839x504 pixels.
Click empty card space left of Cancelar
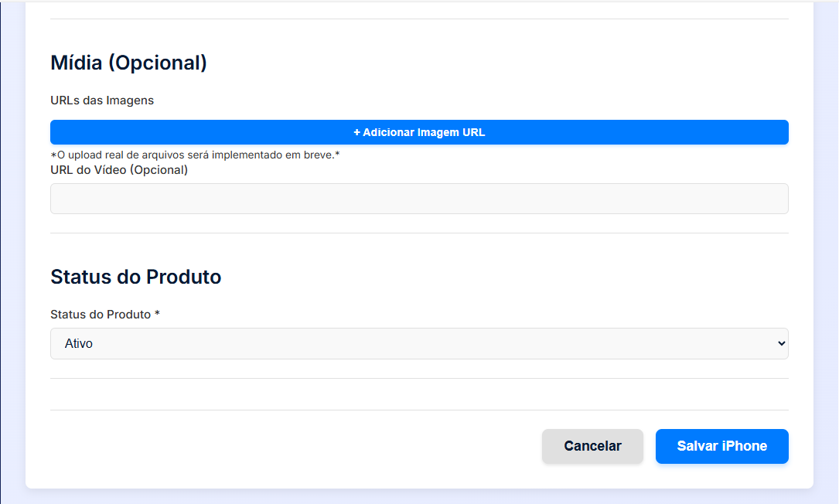tap(294, 447)
